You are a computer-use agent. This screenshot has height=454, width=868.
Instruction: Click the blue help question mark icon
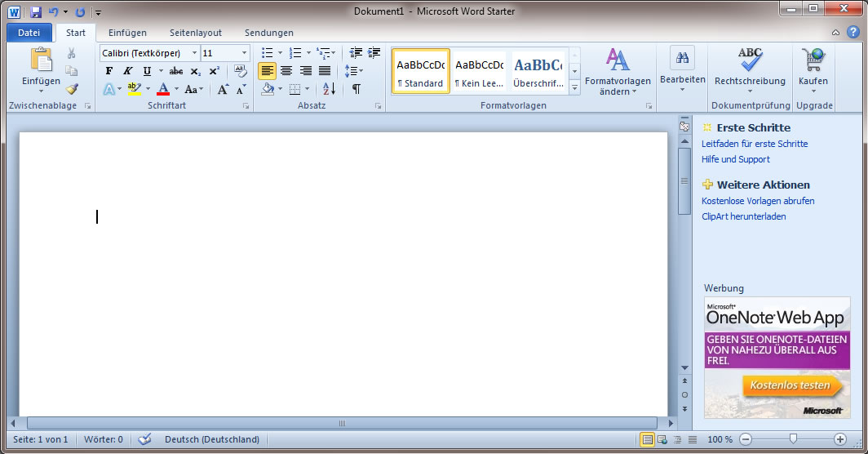click(853, 32)
